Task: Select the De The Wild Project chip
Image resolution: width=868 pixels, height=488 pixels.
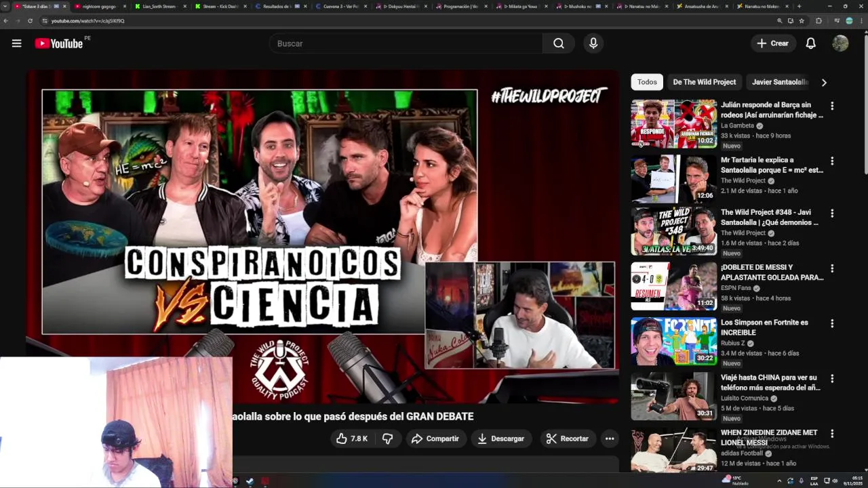Action: pos(704,82)
